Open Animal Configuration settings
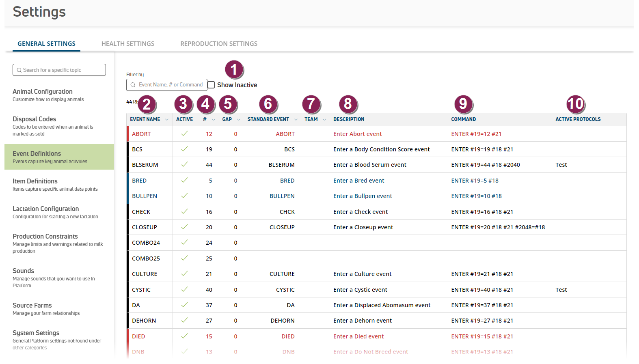The height and width of the screenshot is (364, 639). pos(43,92)
